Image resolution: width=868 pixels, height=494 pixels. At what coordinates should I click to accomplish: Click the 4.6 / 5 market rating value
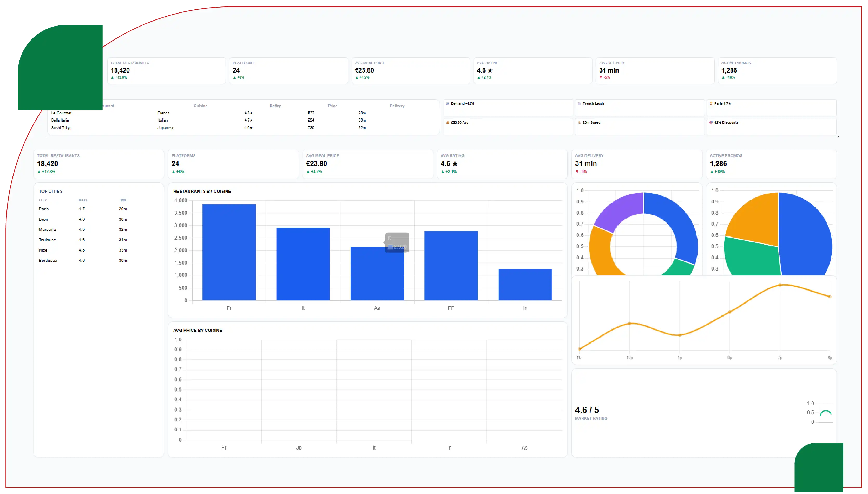click(x=587, y=410)
